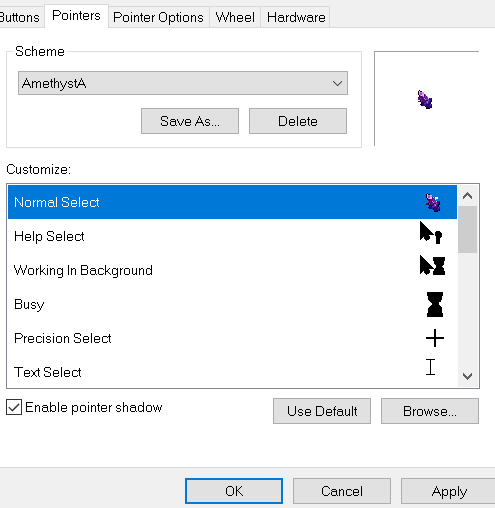Click the Busy hourglass cursor icon

tap(435, 304)
